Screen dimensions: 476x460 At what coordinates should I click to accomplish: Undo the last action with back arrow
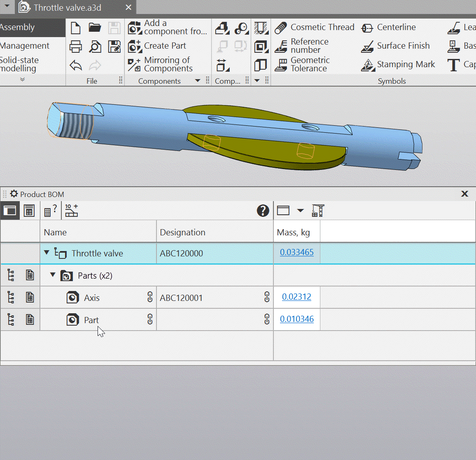coord(76,66)
